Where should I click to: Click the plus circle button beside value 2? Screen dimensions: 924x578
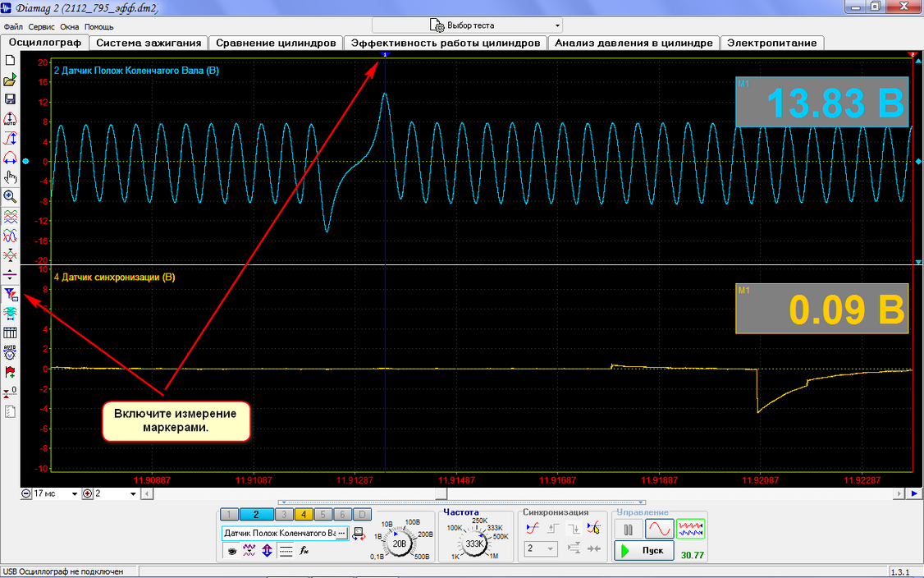click(x=88, y=493)
